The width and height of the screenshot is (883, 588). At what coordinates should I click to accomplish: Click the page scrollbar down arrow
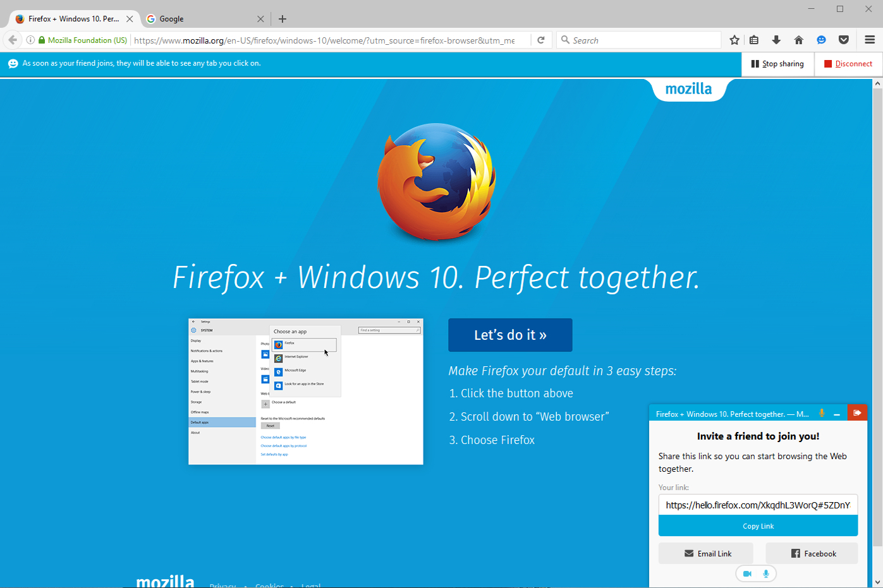[x=877, y=582]
